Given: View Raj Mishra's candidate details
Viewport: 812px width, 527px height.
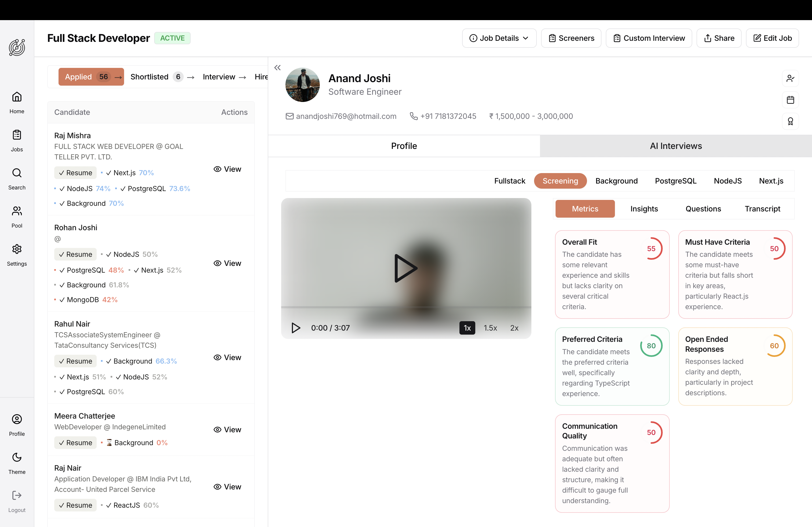Looking at the screenshot, I should 227,169.
